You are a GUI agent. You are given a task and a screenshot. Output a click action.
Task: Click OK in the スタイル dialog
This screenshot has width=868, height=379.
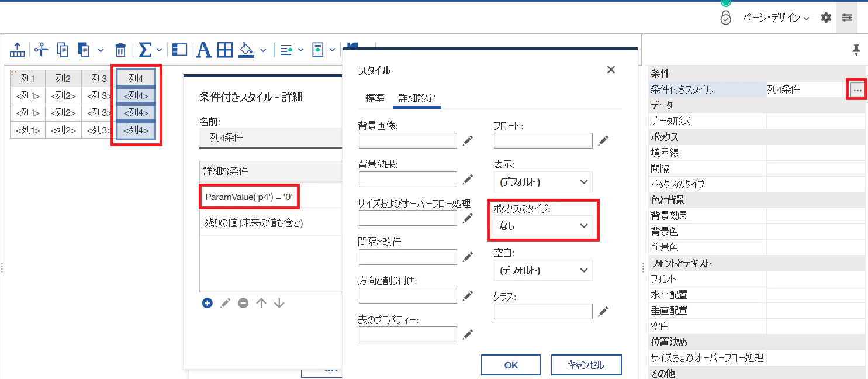(x=511, y=365)
